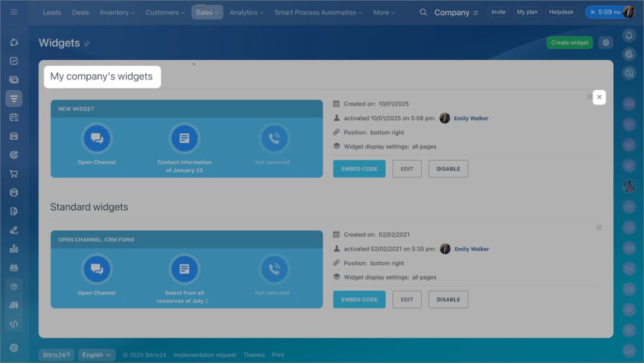Expand the Sales dropdown menu
The image size is (644, 363).
click(x=207, y=12)
